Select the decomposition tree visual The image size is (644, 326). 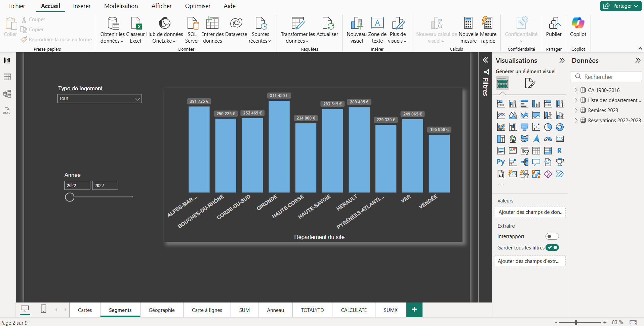click(524, 162)
